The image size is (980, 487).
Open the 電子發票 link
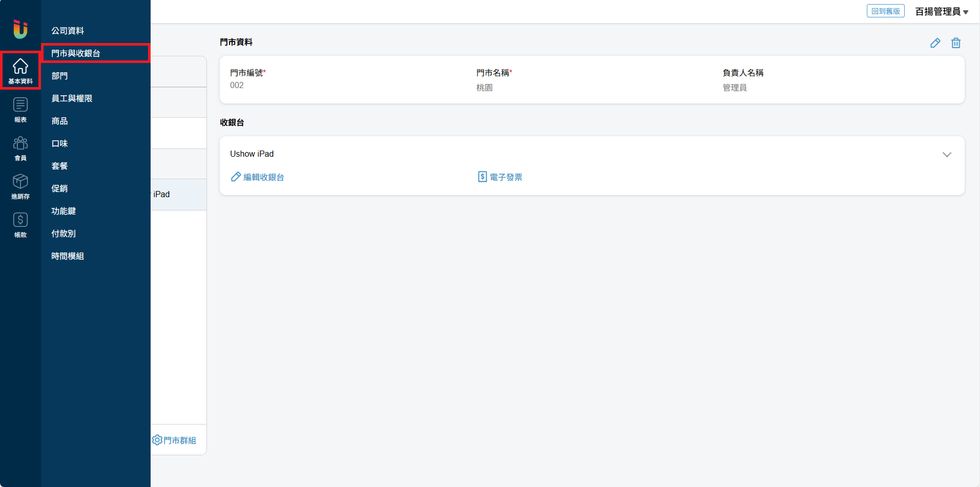pos(500,177)
